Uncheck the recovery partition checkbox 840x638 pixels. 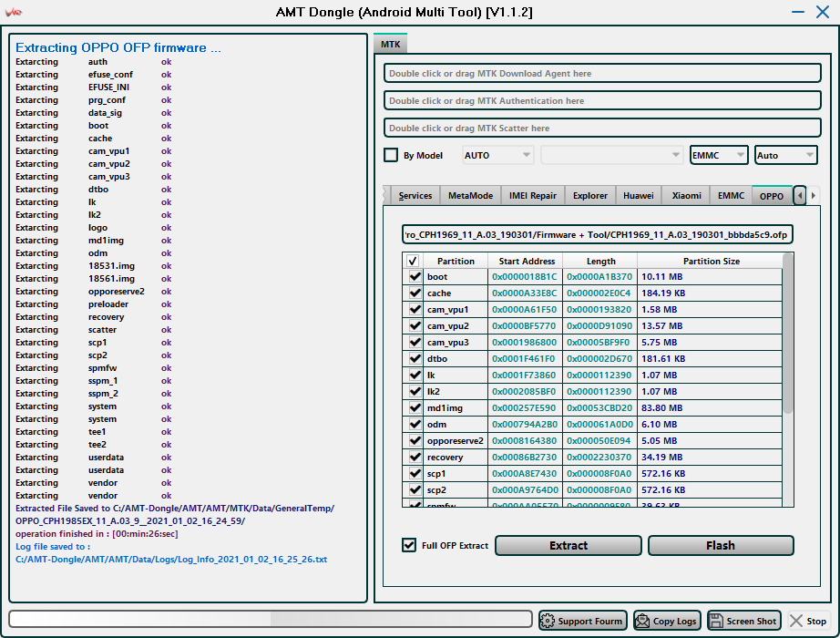415,458
